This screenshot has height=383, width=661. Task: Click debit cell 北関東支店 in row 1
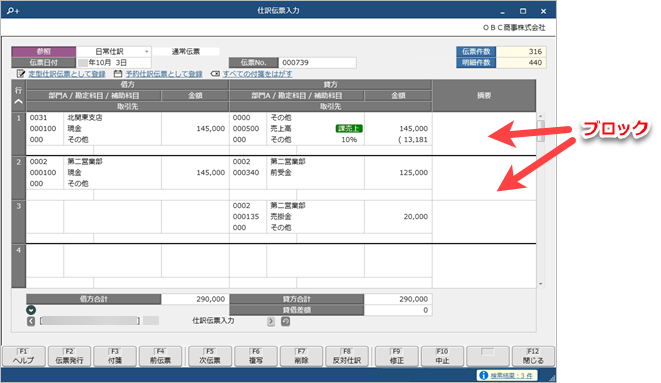point(85,118)
